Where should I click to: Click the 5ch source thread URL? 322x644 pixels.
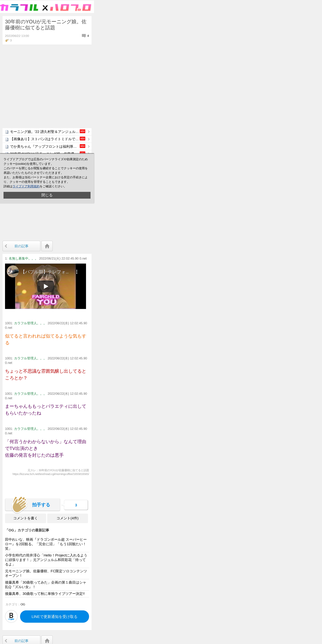tap(51, 474)
